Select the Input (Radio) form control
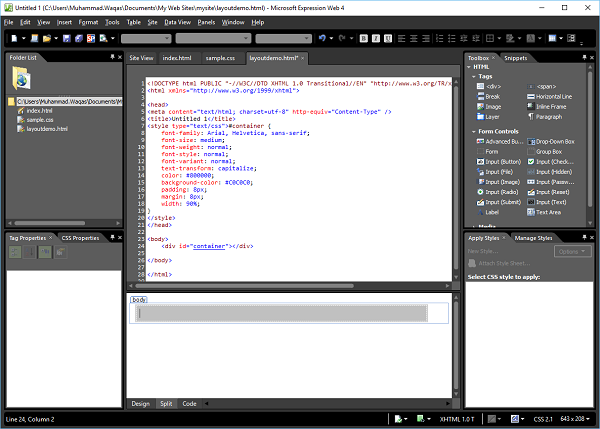 click(x=502, y=191)
